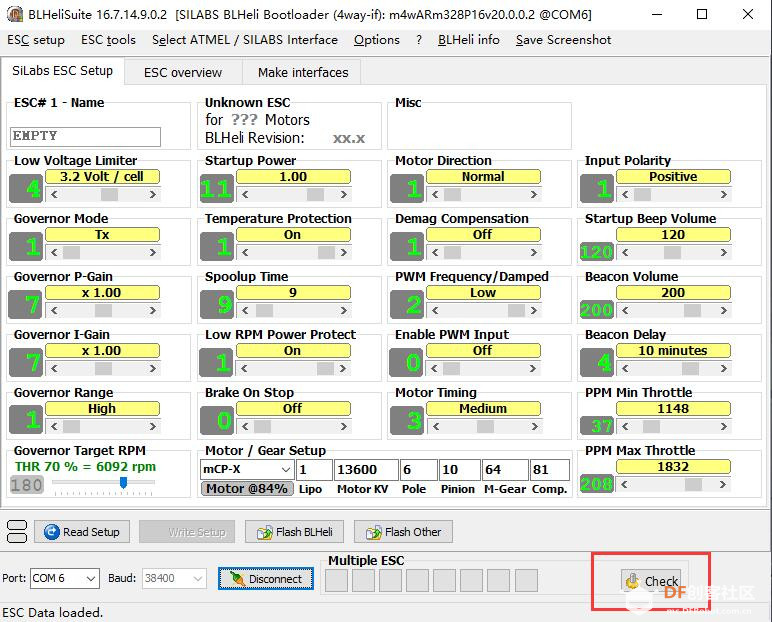772x622 pixels.
Task: Click right arrow of Demag Compensation scrollbar
Action: pyautogui.click(x=534, y=253)
